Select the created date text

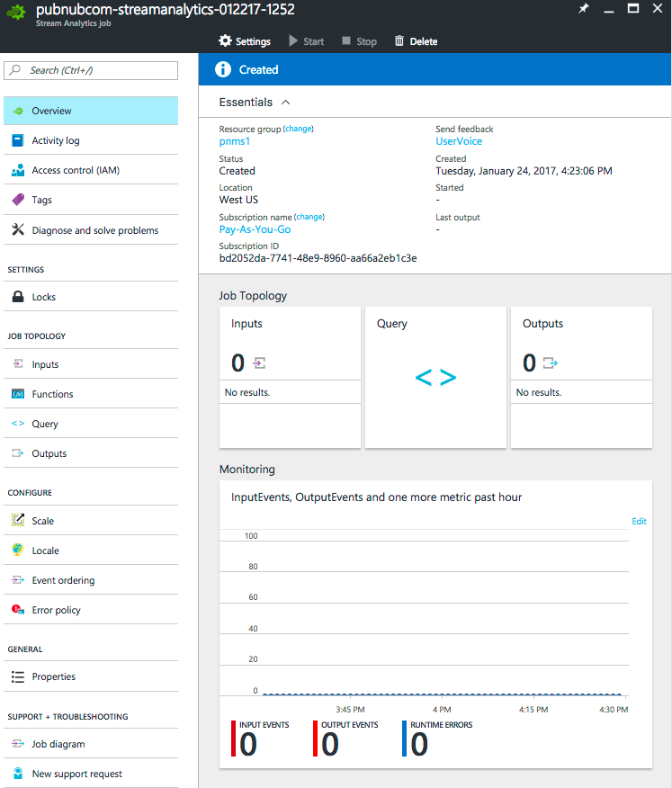pyautogui.click(x=524, y=171)
